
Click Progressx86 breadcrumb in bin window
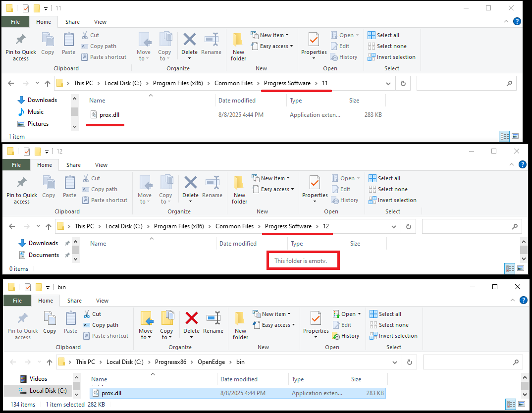(171, 362)
